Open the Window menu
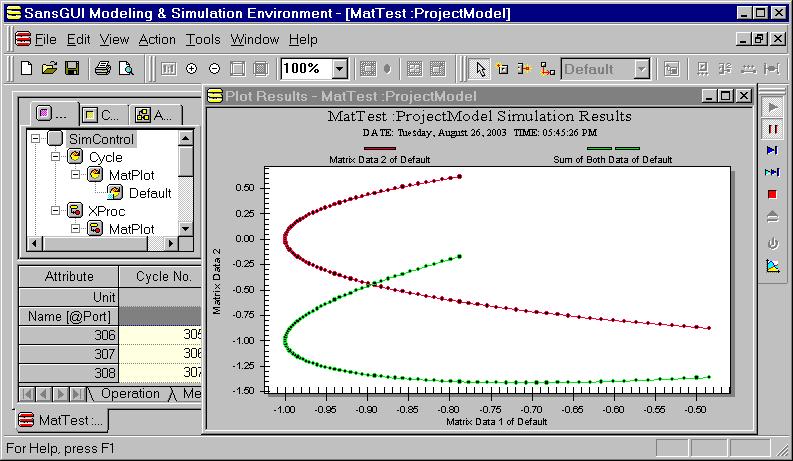The image size is (793, 461). pos(255,39)
